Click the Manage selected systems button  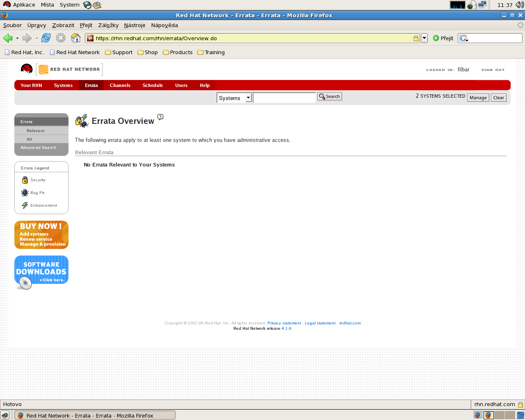click(x=478, y=98)
